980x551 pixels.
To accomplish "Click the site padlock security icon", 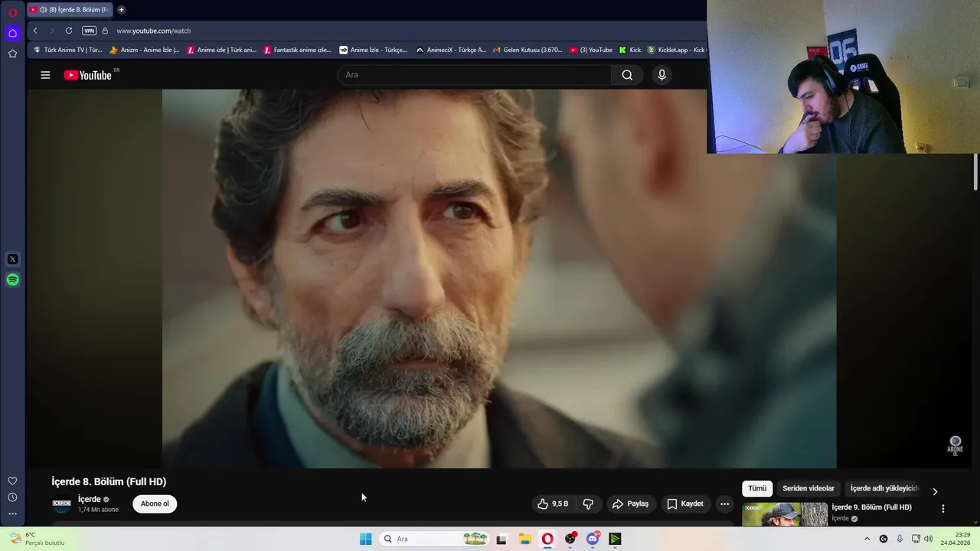I will pos(106,31).
